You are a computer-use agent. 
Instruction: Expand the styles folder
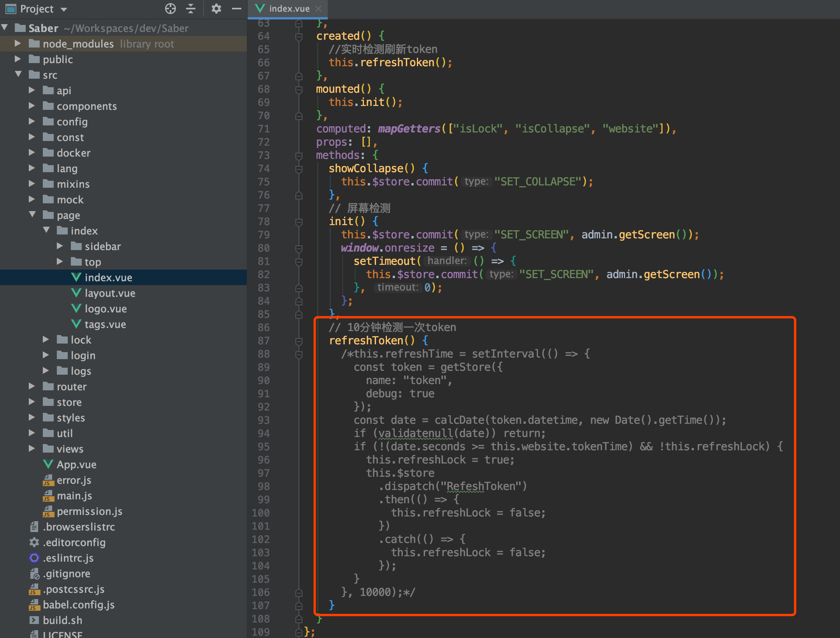pos(32,418)
